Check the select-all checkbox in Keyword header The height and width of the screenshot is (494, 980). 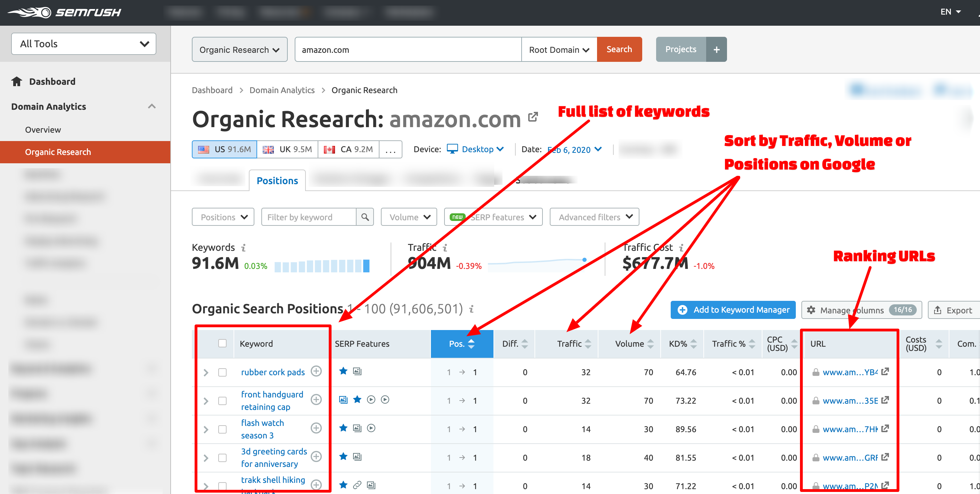222,344
